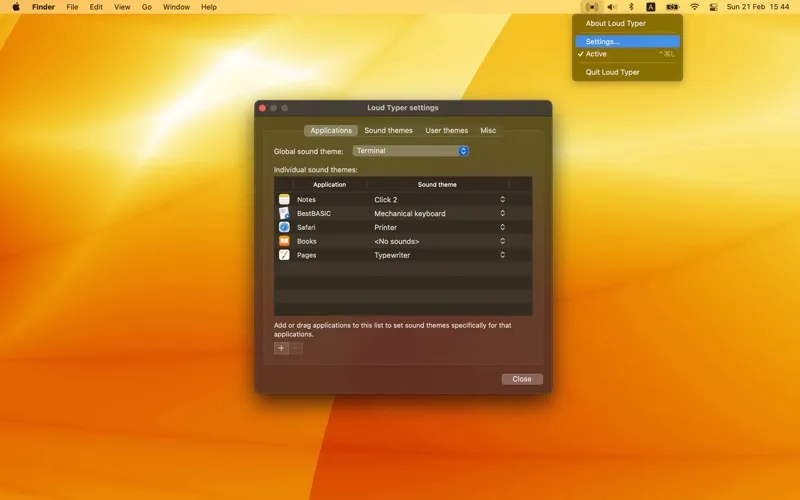Screen dimensions: 800x500
Task: Switch to the User themes tab
Action: (446, 131)
